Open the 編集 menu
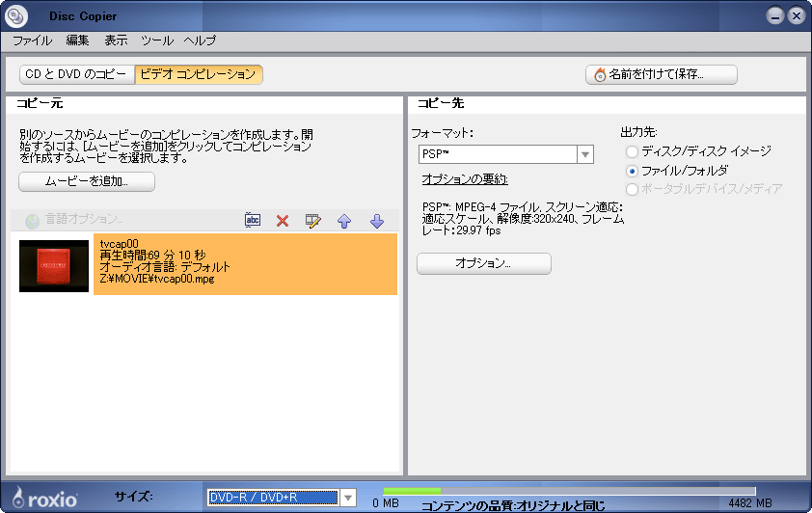The width and height of the screenshot is (812, 513). pyautogui.click(x=78, y=40)
